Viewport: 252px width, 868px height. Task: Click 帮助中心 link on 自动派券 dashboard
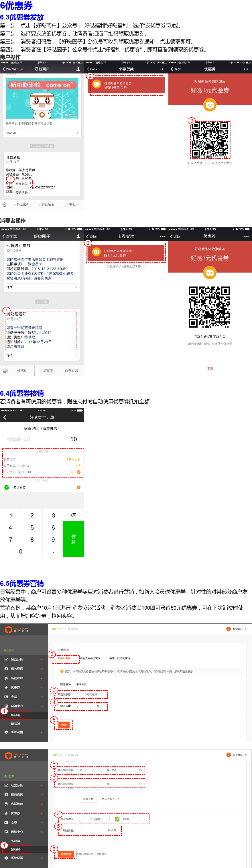pos(238,629)
